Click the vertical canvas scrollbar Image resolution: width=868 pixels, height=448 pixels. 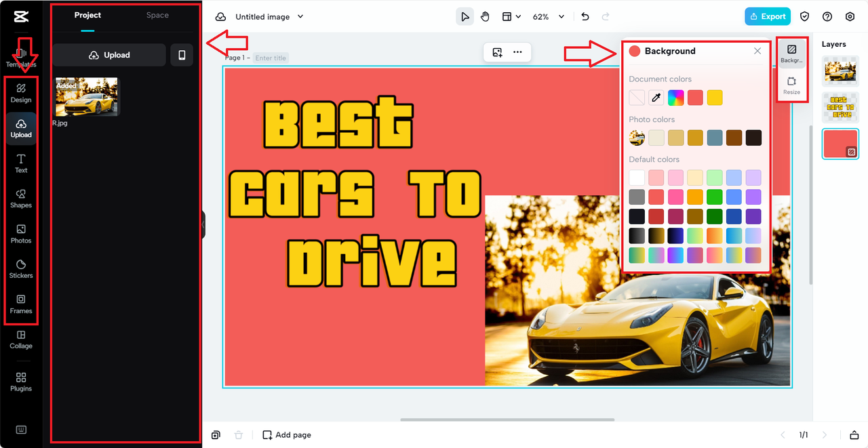[x=811, y=204]
